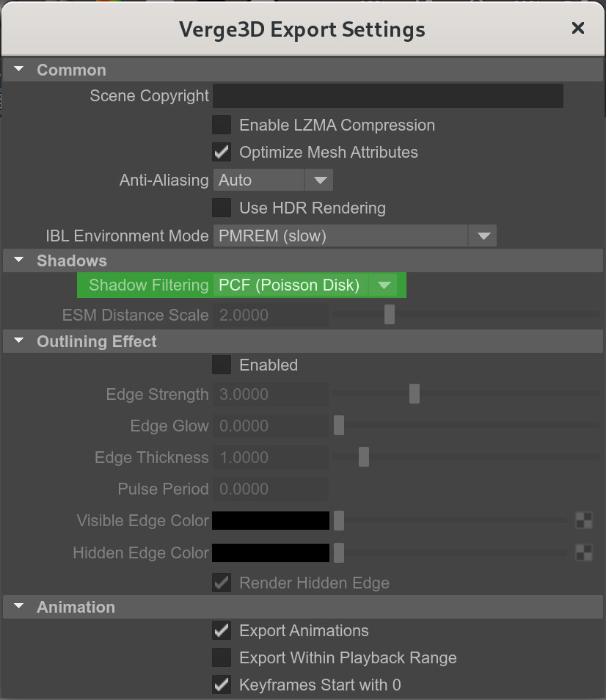Screen dimensions: 606x700
Task: Enable the Outlining Effect checkbox
Action: tap(222, 365)
